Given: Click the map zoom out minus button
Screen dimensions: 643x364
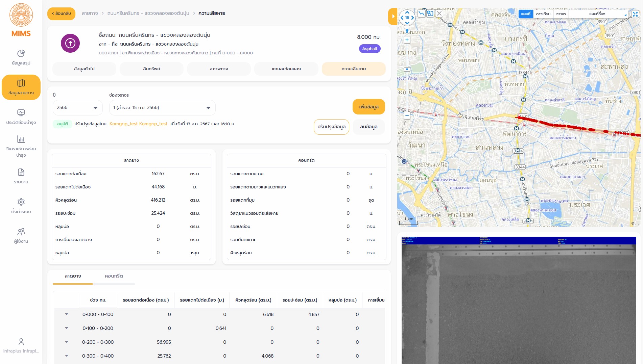Looking at the screenshot, I should click(x=407, y=116).
